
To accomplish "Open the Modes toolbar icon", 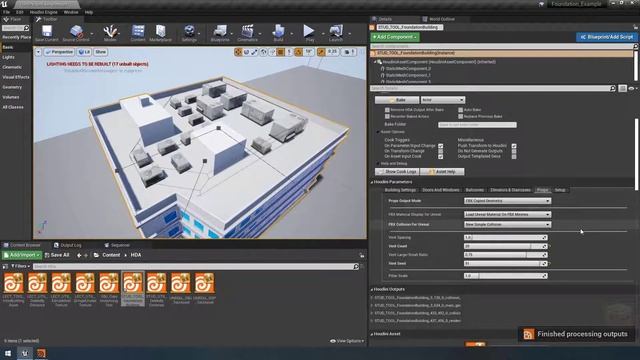I will [x=110, y=31].
